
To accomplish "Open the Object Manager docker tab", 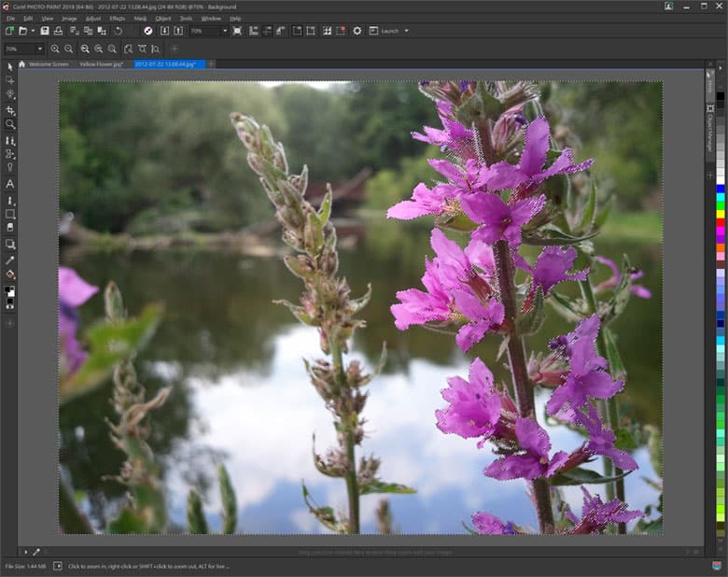I will pos(710,134).
